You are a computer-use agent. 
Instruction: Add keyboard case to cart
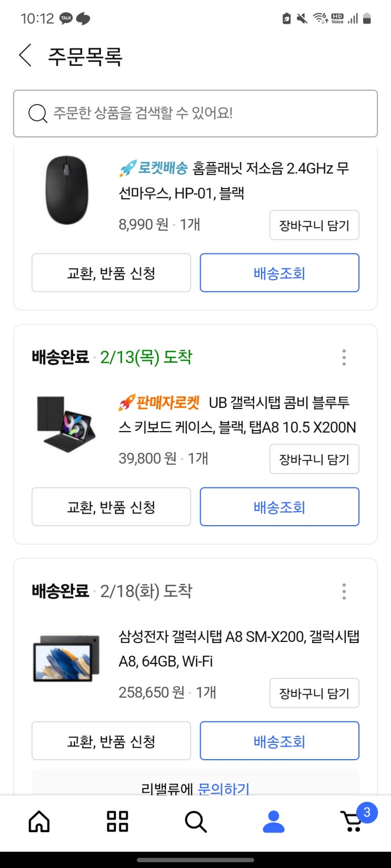[x=314, y=459]
